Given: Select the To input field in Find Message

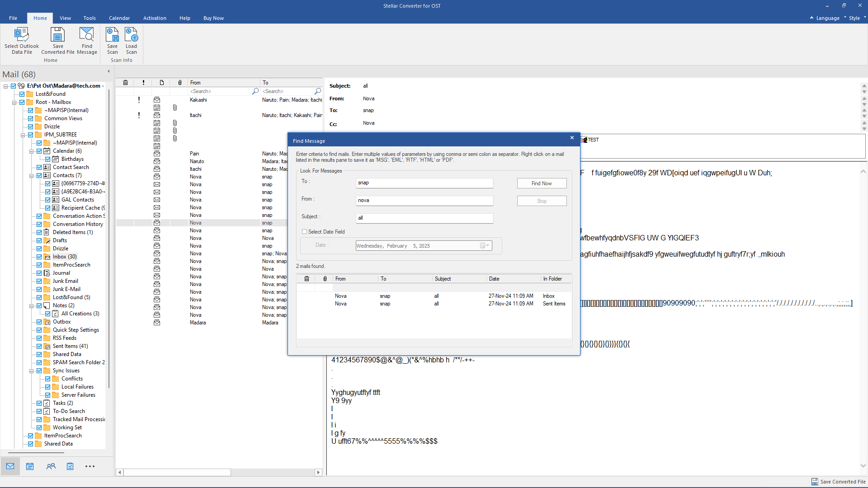Looking at the screenshot, I should [424, 183].
